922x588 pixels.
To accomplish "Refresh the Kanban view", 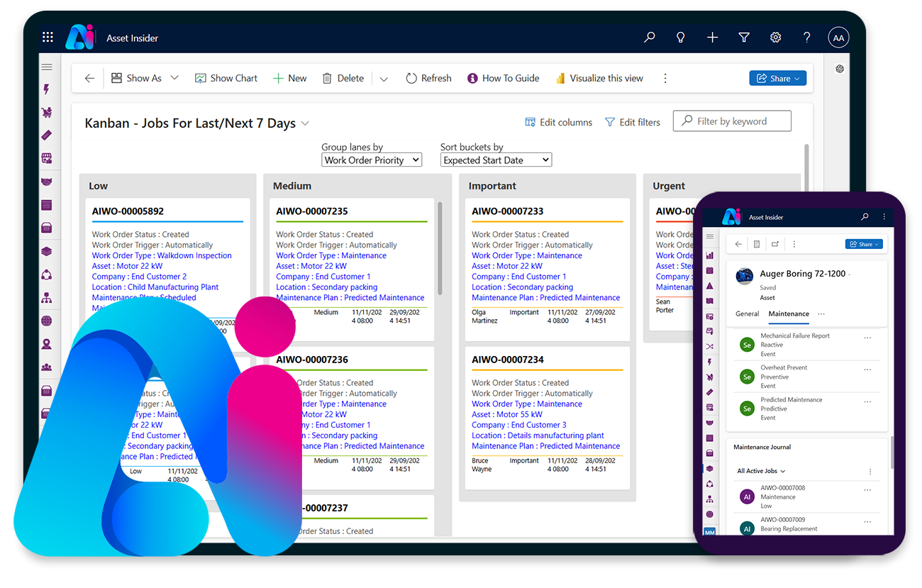I will (428, 79).
